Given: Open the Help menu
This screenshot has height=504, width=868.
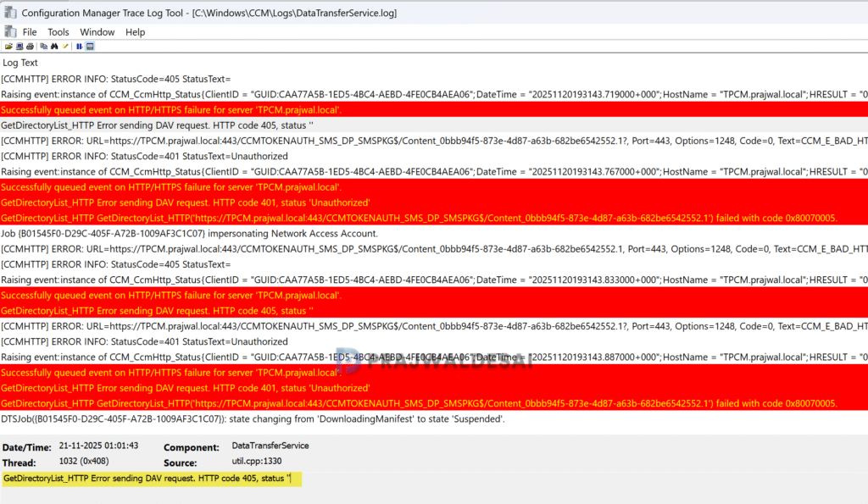Looking at the screenshot, I should (135, 32).
